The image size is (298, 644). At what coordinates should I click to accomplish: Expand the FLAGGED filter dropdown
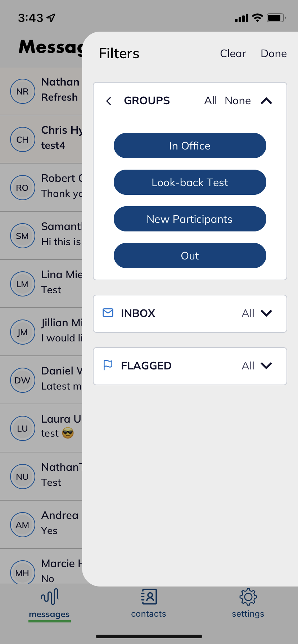[266, 366]
